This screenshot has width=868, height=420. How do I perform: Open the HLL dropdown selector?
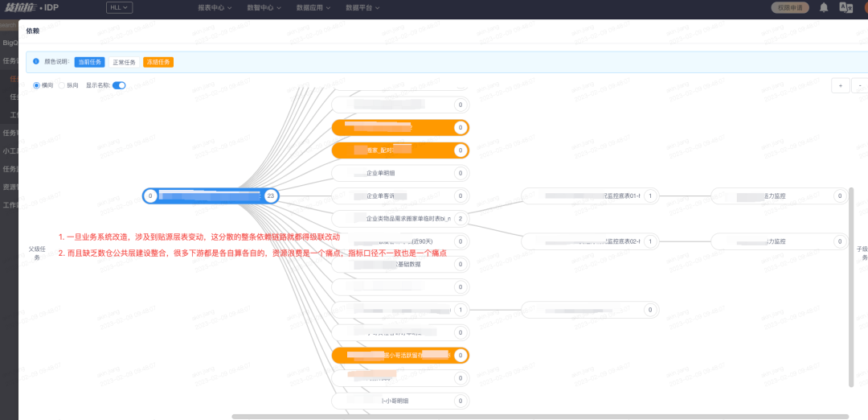click(x=119, y=7)
